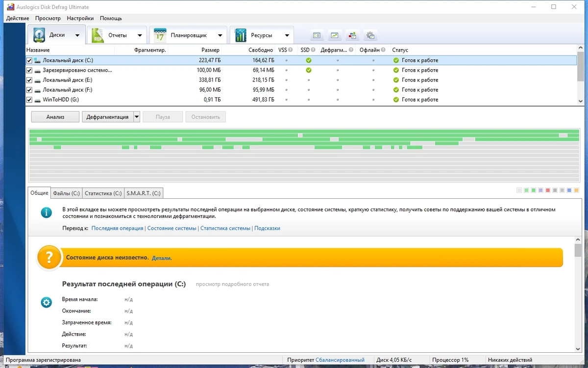Open the Настройки menu
Screen dimensions: 588x368
coord(80,18)
